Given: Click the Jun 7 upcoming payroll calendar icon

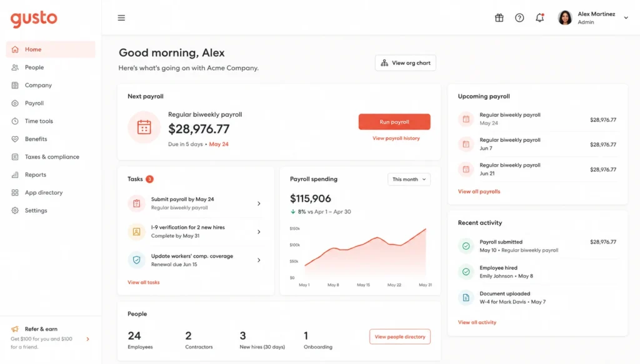Looking at the screenshot, I should click(x=466, y=144).
